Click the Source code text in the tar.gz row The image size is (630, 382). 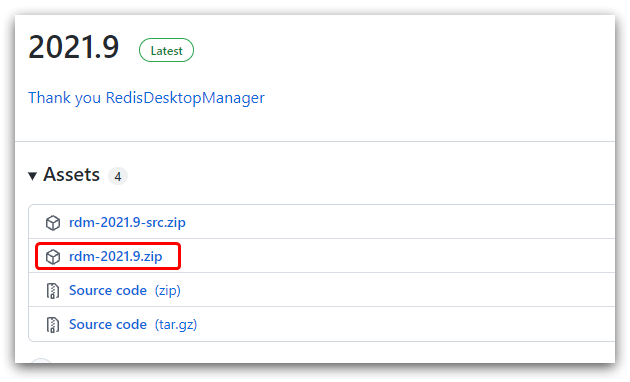click(x=108, y=324)
